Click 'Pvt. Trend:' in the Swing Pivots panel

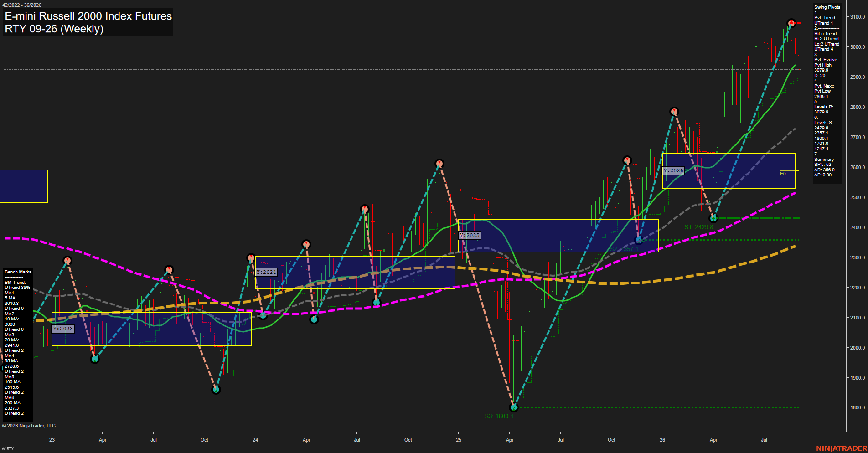pyautogui.click(x=825, y=18)
